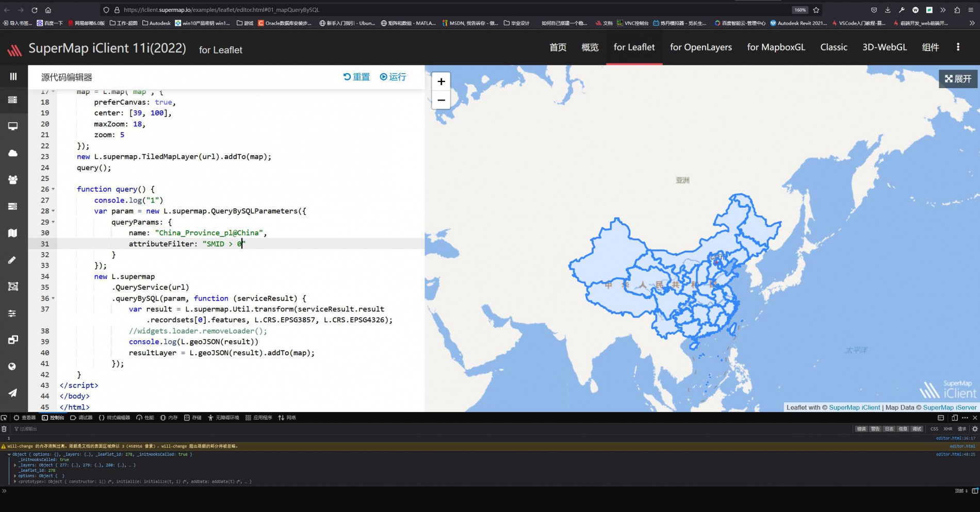Open console settings gear

pos(975,429)
